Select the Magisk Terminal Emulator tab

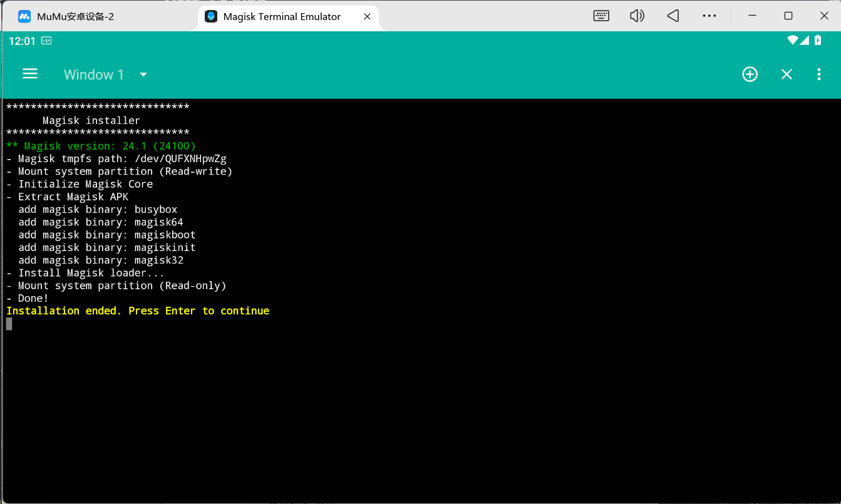[x=282, y=16]
